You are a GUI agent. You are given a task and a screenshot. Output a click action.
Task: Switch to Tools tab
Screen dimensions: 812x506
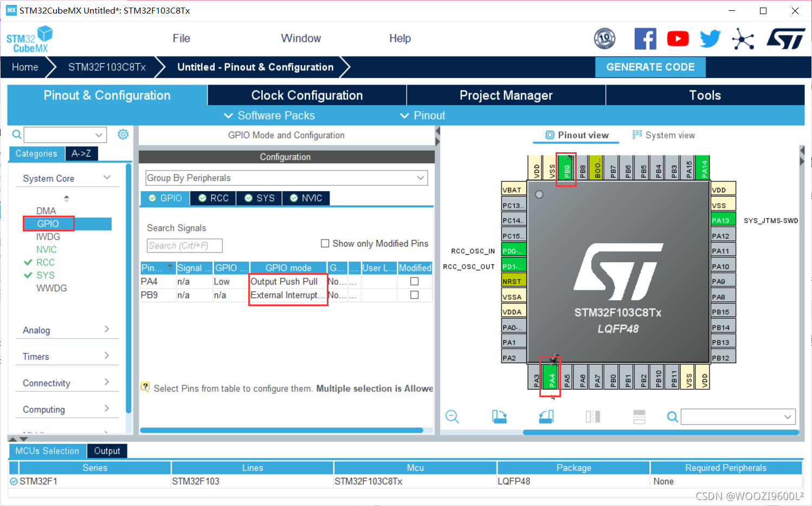tap(705, 95)
